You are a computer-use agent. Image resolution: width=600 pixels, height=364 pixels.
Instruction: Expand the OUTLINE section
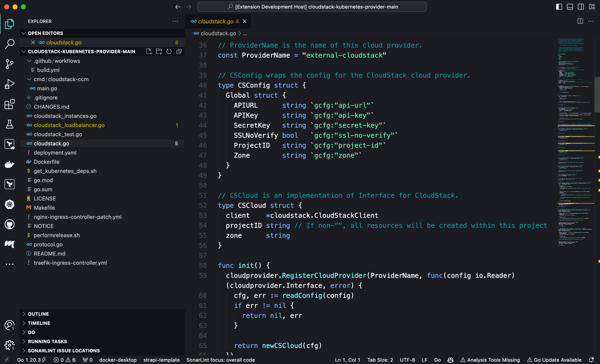click(38, 314)
